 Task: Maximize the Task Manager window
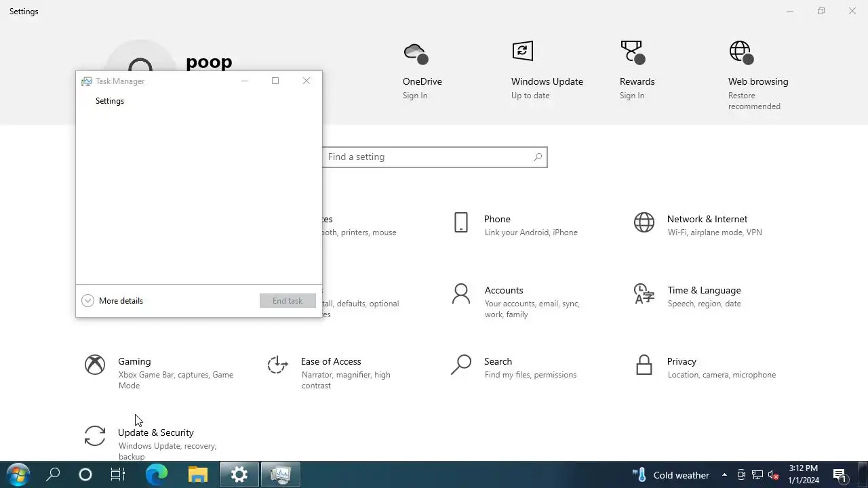pos(275,81)
